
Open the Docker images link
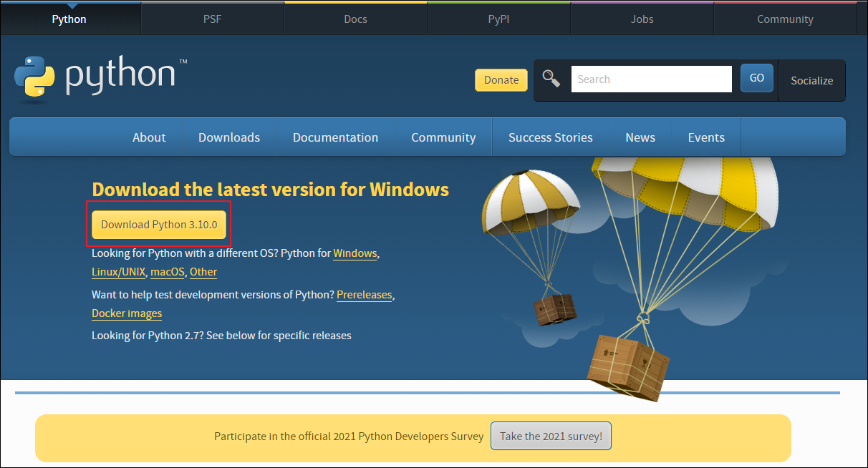127,313
